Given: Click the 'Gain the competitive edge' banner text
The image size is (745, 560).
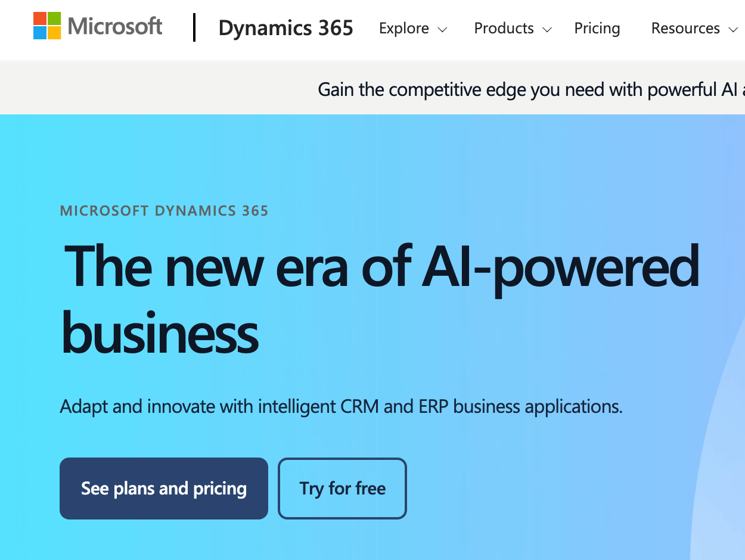Looking at the screenshot, I should 531,89.
